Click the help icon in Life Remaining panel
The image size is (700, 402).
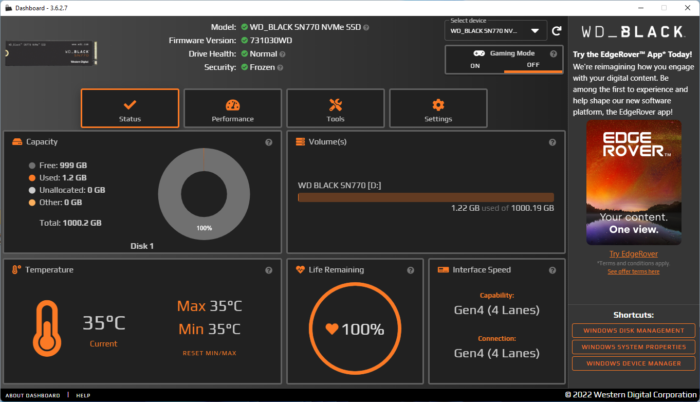point(411,270)
